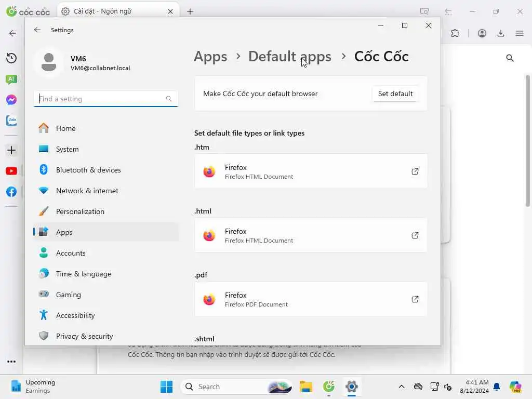Focus the Find a setting field
532x399 pixels.
coord(106,99)
